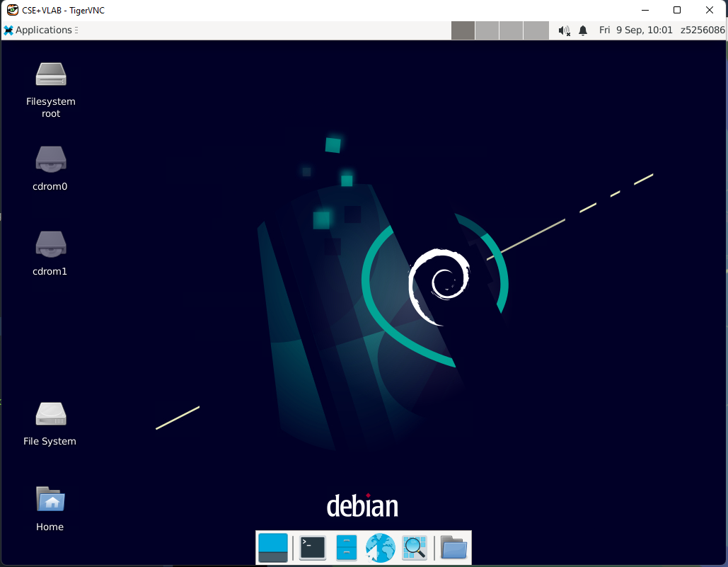
Task: Switch to the second workspace
Action: [487, 30]
